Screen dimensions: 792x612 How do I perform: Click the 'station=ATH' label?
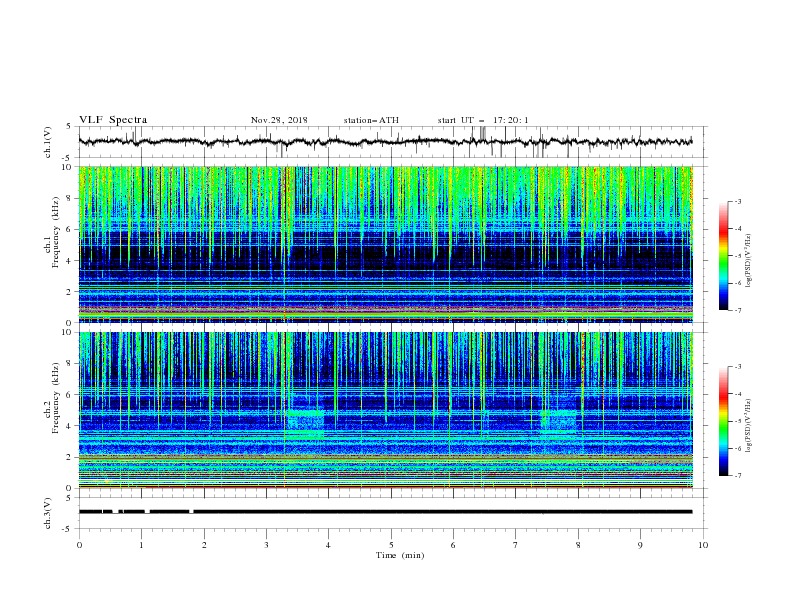tap(371, 120)
